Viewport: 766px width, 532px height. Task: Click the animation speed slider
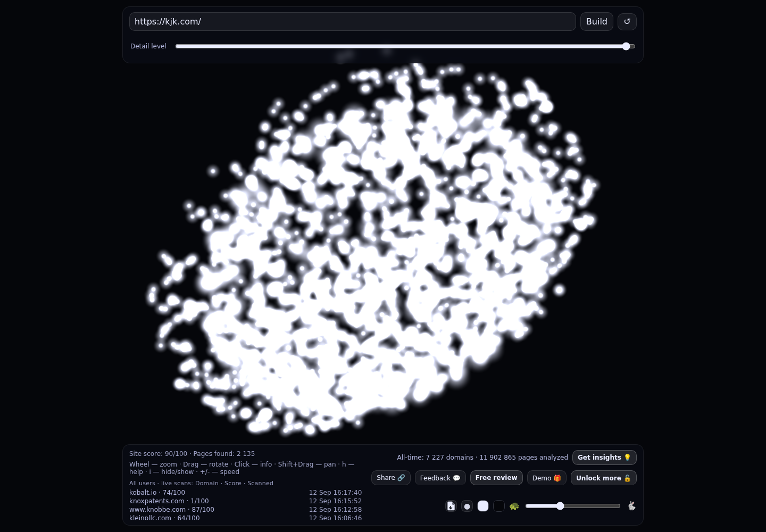click(x=573, y=506)
